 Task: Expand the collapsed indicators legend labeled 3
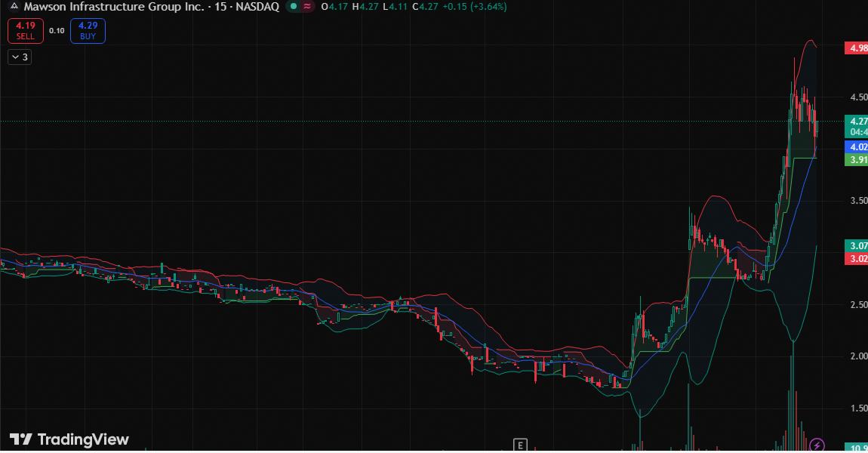[20, 57]
